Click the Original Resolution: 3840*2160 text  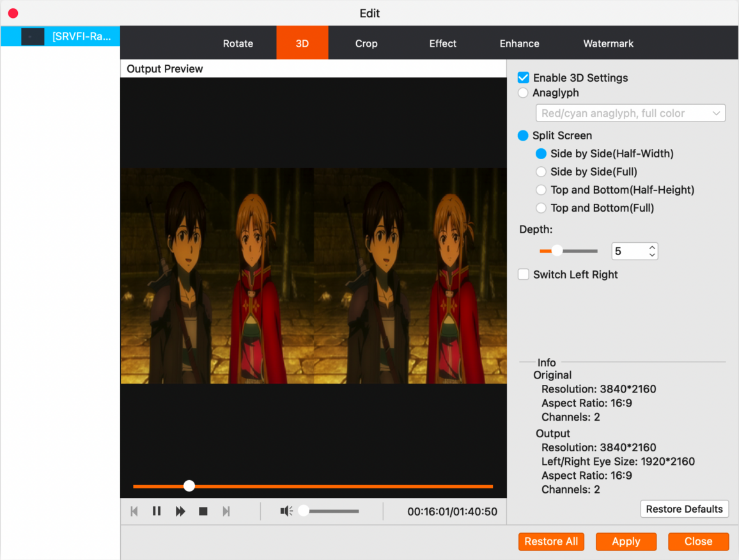(598, 389)
